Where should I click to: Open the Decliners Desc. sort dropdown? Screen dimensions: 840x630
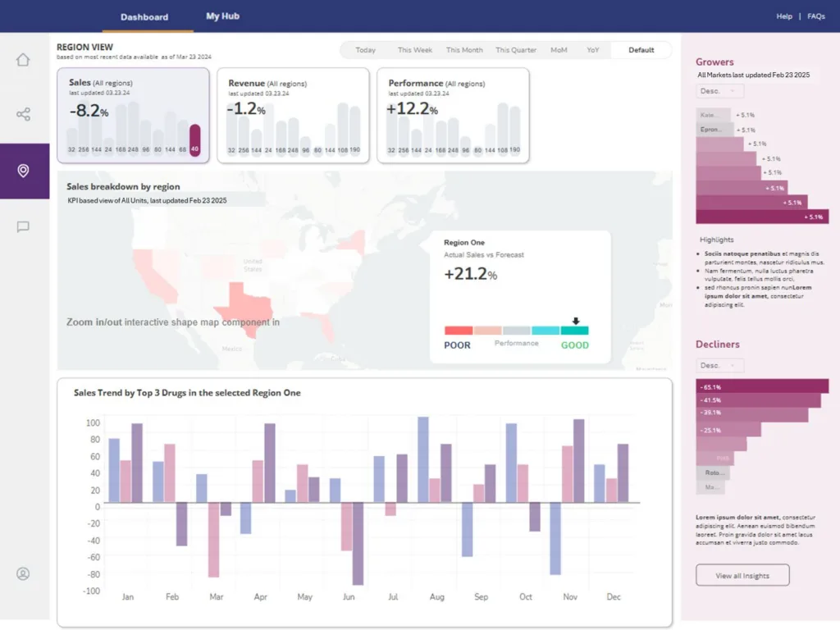[720, 365]
